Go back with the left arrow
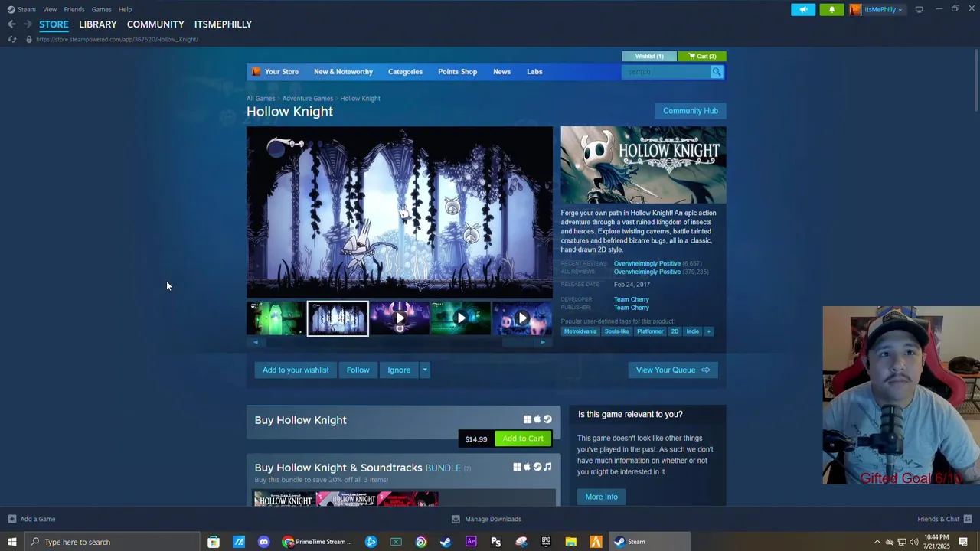Image resolution: width=980 pixels, height=551 pixels. (x=11, y=24)
